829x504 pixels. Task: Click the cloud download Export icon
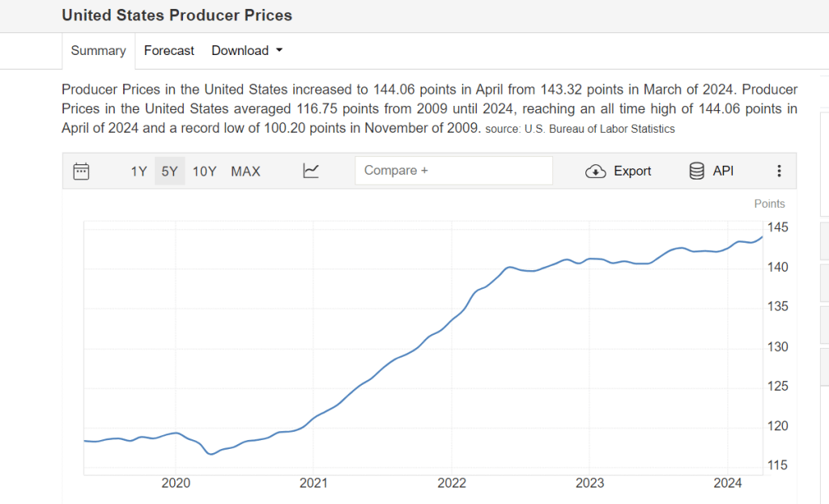596,171
